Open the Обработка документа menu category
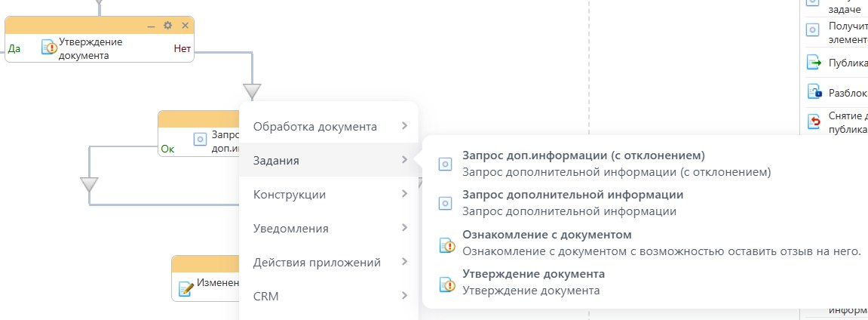 point(314,126)
